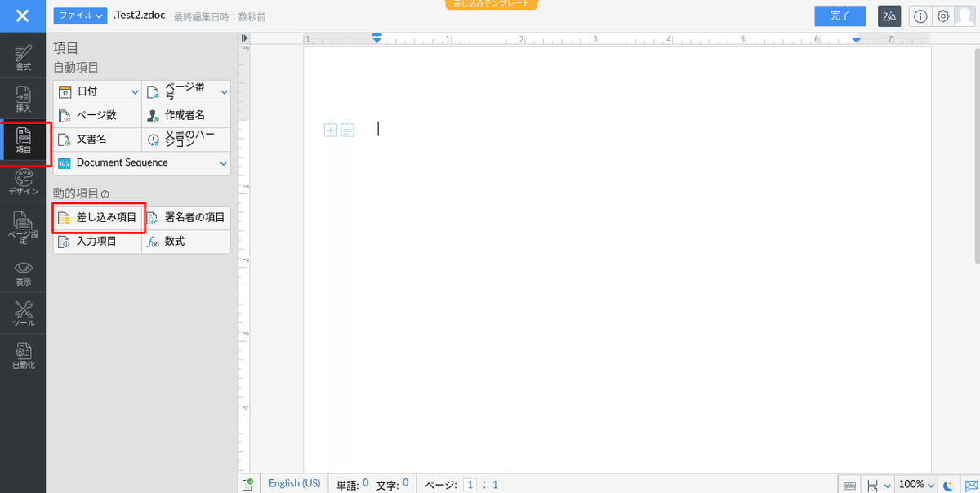This screenshot has width=980, height=493.
Task: Insert the 文書名 (Document name) field
Action: (97, 139)
